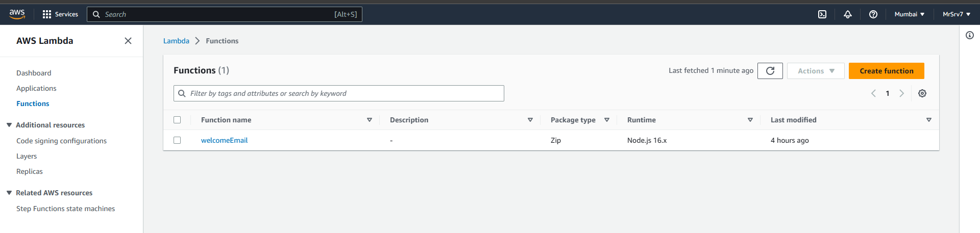980x233 pixels.
Task: Toggle the select all functions checkbox
Action: coord(177,120)
